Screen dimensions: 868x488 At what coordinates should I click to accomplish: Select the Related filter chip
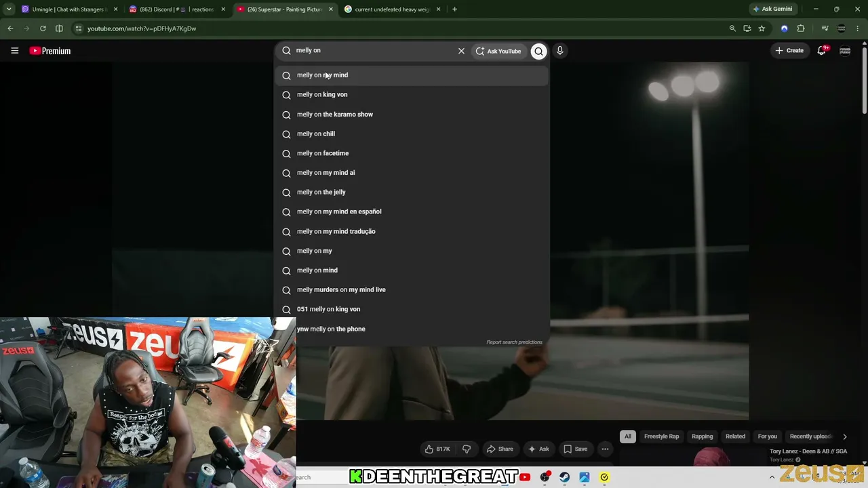[x=735, y=436]
